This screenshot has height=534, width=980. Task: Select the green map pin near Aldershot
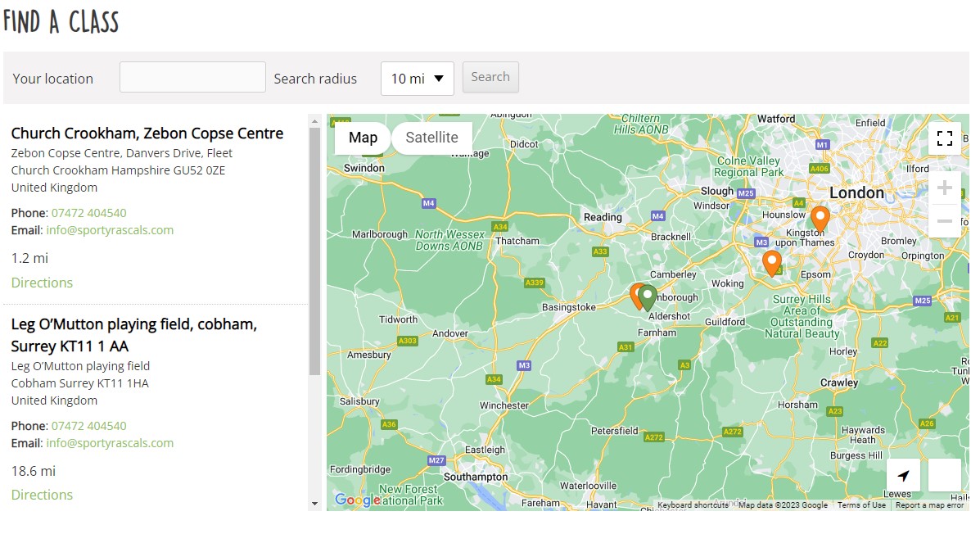(648, 296)
